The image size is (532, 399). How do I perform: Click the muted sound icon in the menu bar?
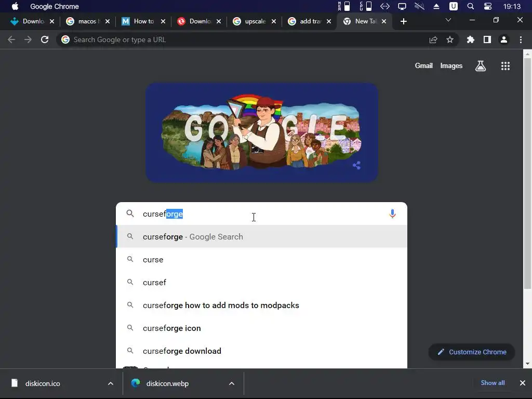tap(419, 6)
